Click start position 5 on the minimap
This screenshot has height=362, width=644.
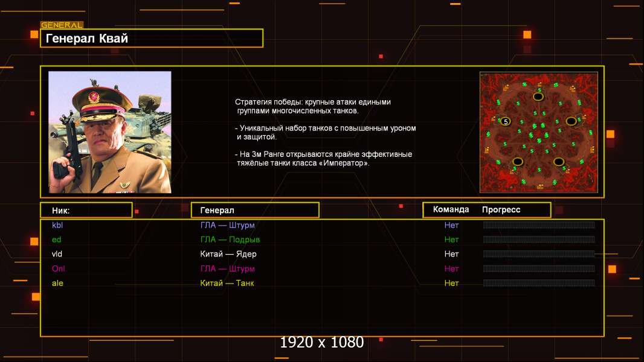tap(506, 121)
